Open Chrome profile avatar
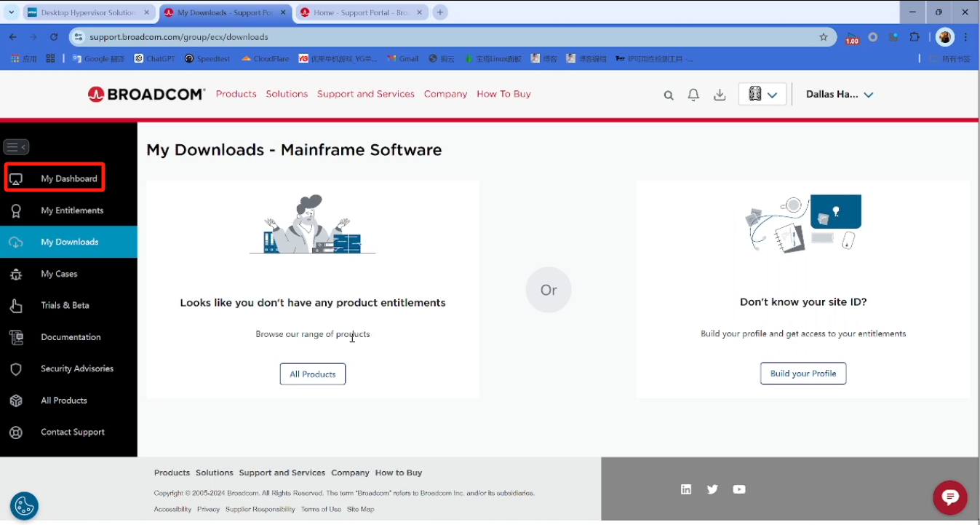 945,36
